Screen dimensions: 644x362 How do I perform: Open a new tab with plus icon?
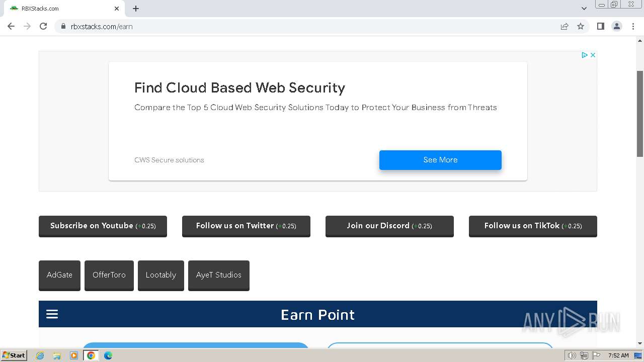(136, 9)
